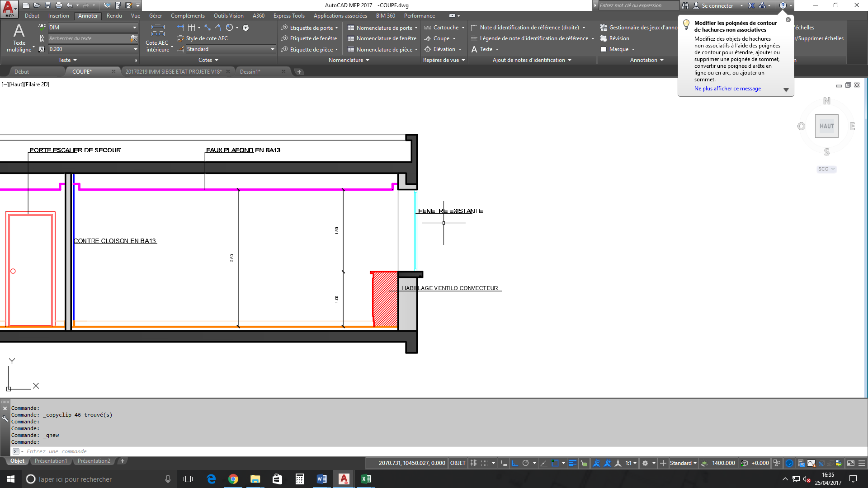The image size is (868, 488).
Task: Click Style de cote AEC
Action: pos(202,38)
